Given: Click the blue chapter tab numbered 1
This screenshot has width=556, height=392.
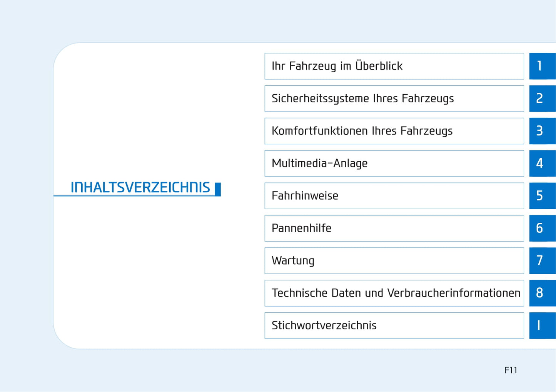Looking at the screenshot, I should click(542, 66).
